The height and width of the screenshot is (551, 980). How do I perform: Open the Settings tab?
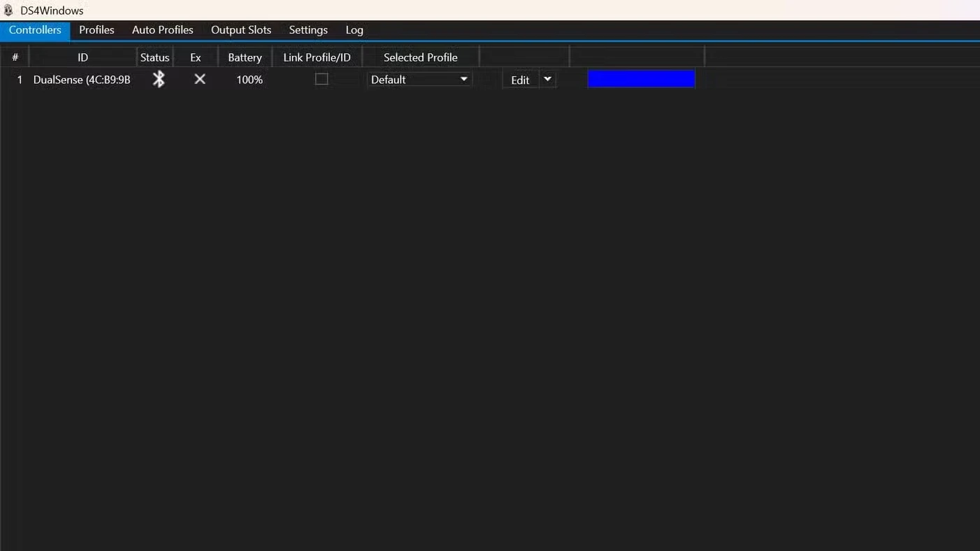tap(308, 30)
